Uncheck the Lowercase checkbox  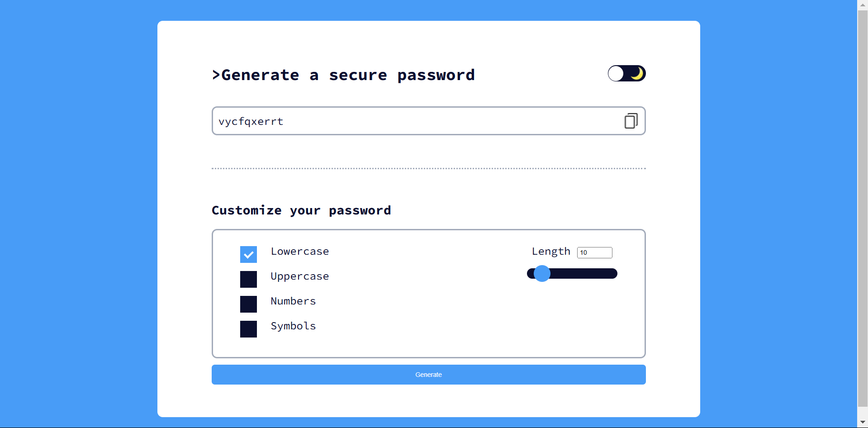[x=248, y=254]
